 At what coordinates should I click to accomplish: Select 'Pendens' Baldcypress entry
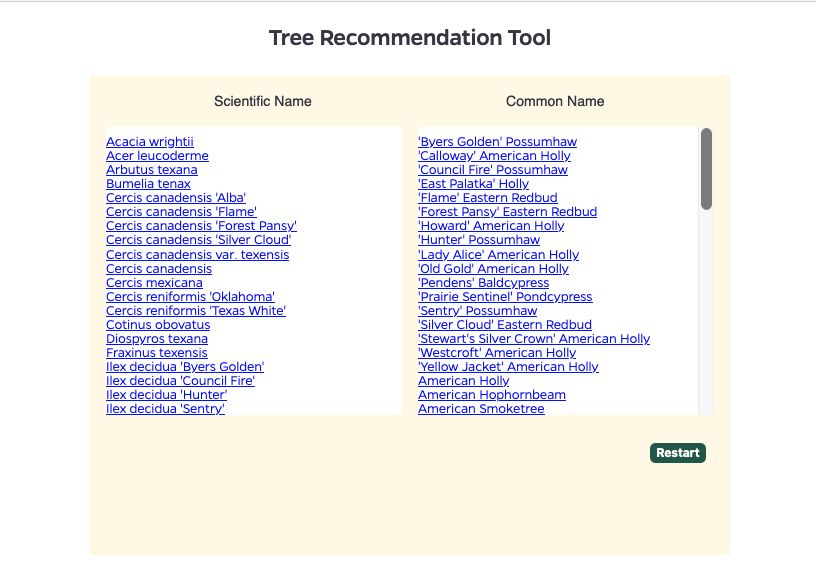point(483,283)
